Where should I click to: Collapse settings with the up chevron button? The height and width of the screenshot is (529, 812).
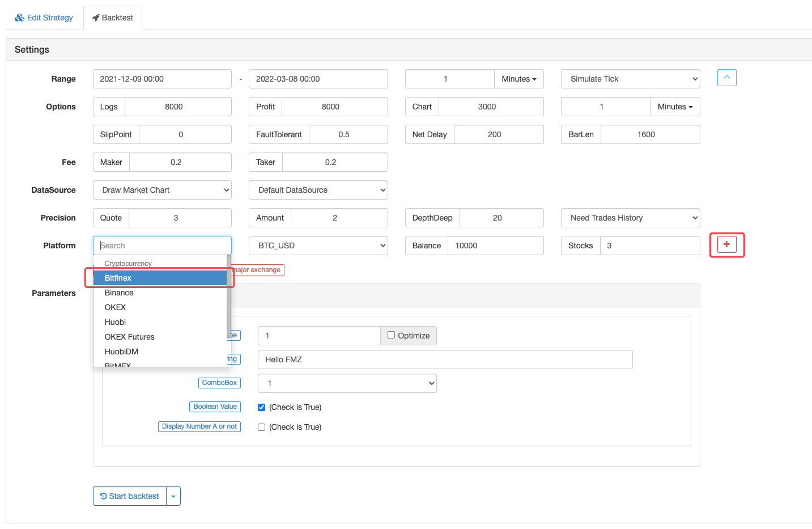[x=726, y=78]
